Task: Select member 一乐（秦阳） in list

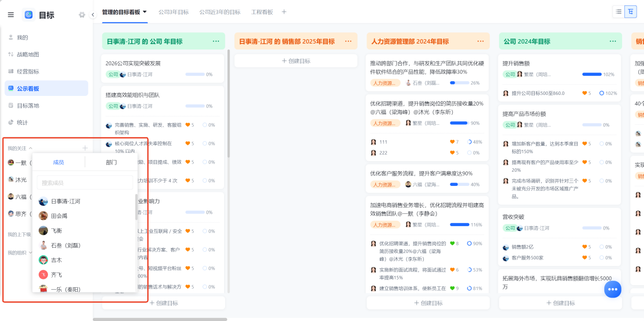Action: click(84, 289)
